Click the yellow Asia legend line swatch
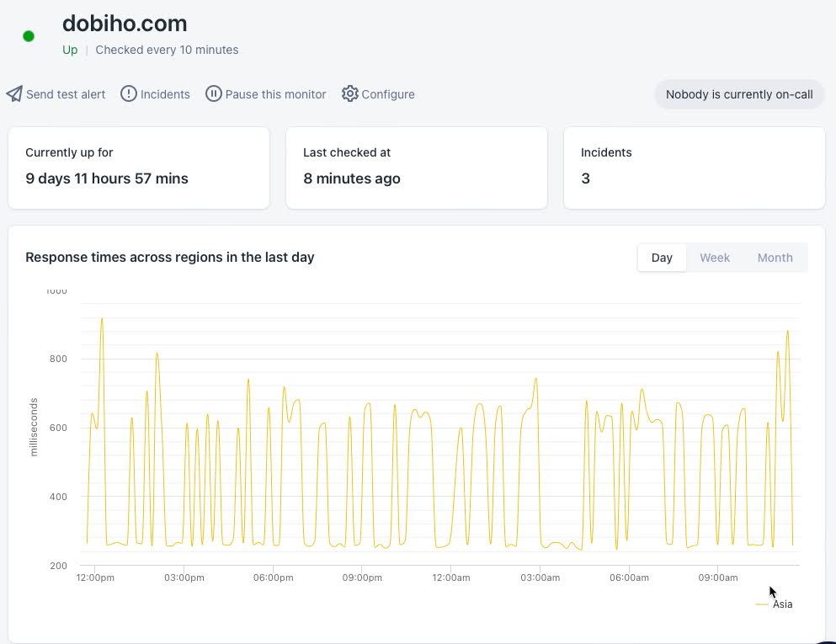836x644 pixels. point(762,604)
